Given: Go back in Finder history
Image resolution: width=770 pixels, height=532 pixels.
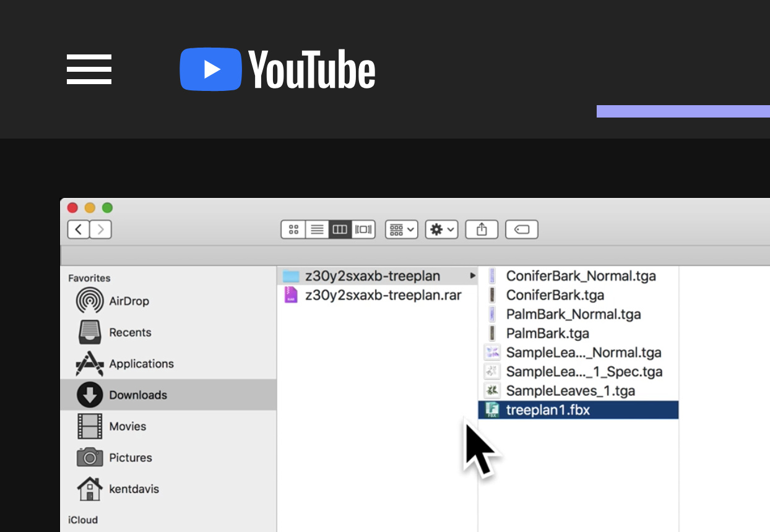Looking at the screenshot, I should [x=78, y=230].
